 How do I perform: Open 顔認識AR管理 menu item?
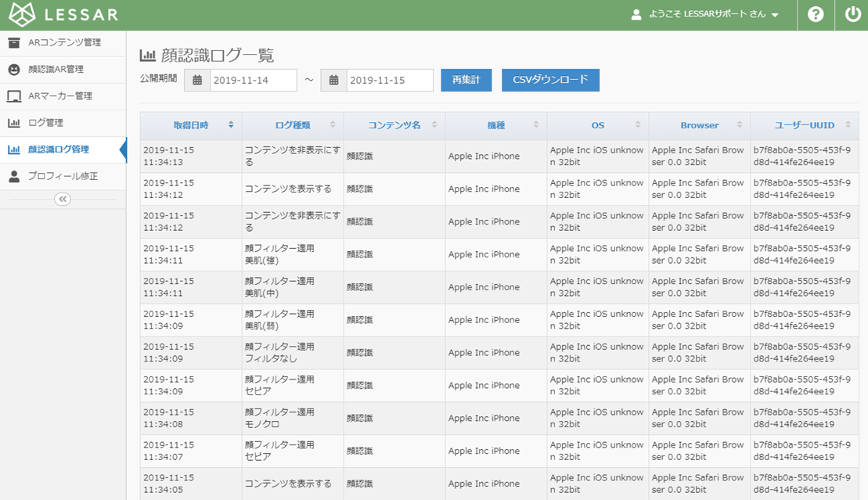pos(63,69)
